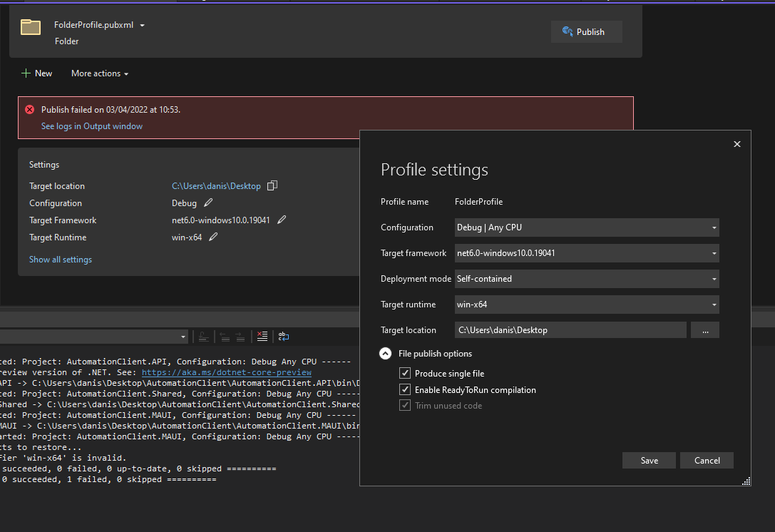The height and width of the screenshot is (532, 775).
Task: Open the FolderProfile.pubxml profile selector dropdown
Action: [x=143, y=26]
